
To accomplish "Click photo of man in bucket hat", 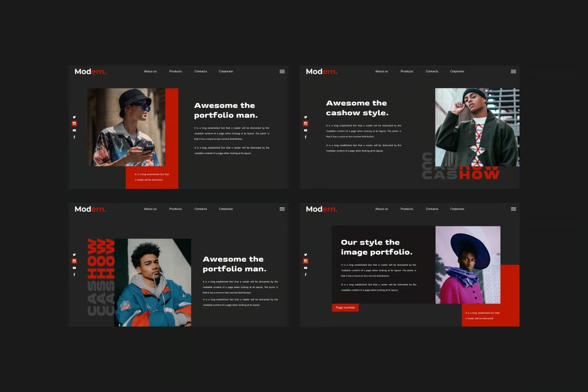I will coord(126,127).
